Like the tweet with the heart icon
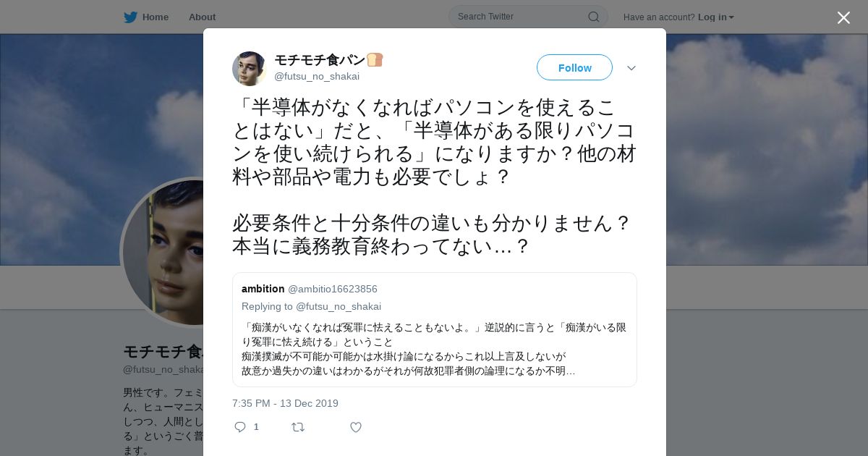 coord(356,427)
